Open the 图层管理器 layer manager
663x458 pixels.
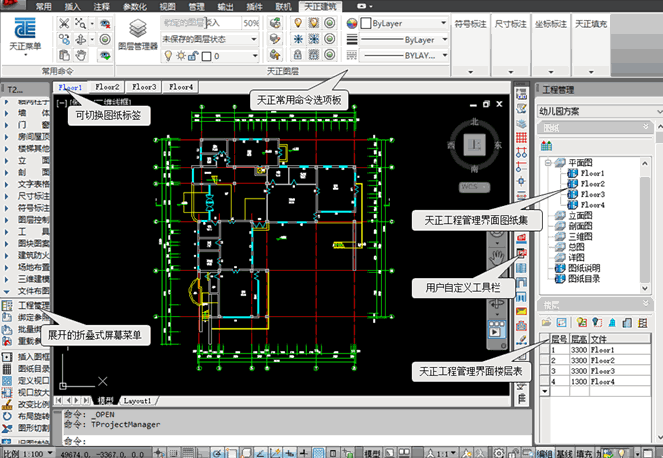[x=138, y=36]
